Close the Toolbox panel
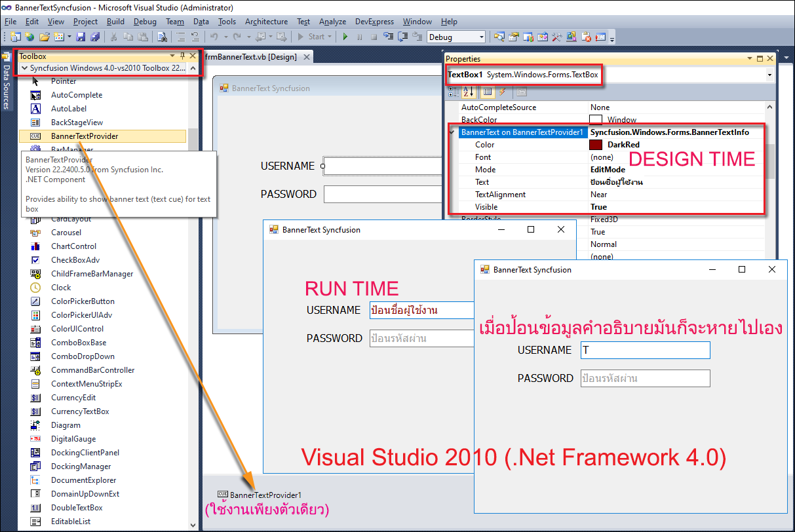This screenshot has width=795, height=532. [193, 56]
